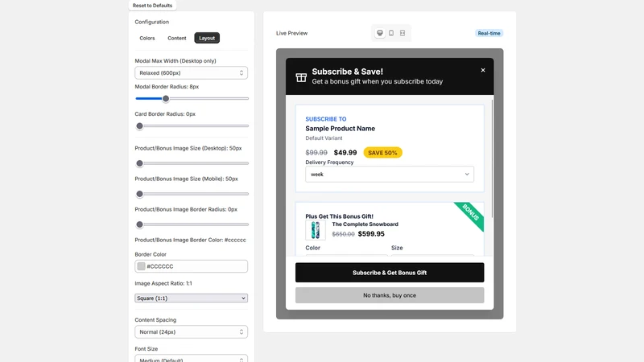Click the gift box icon in modal header

(x=301, y=76)
